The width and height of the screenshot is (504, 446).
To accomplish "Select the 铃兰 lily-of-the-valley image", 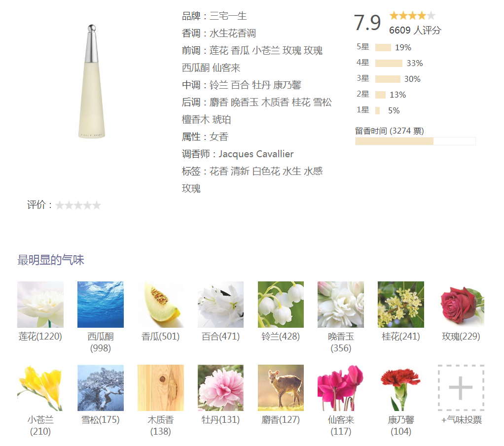I will [281, 304].
